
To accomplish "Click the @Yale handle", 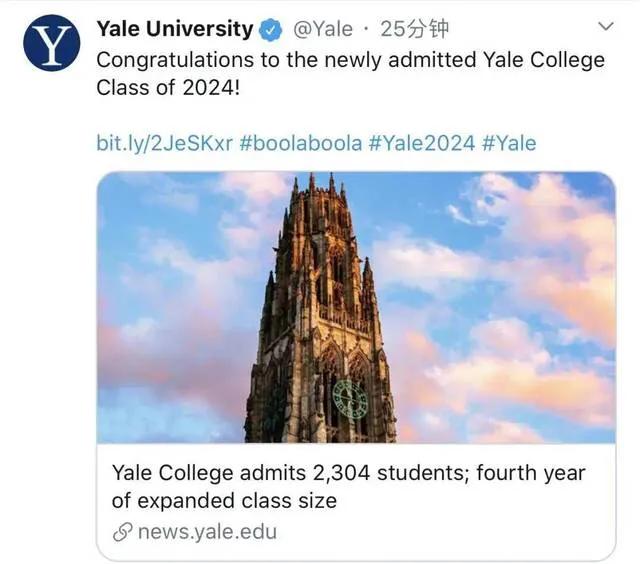I will click(x=319, y=29).
